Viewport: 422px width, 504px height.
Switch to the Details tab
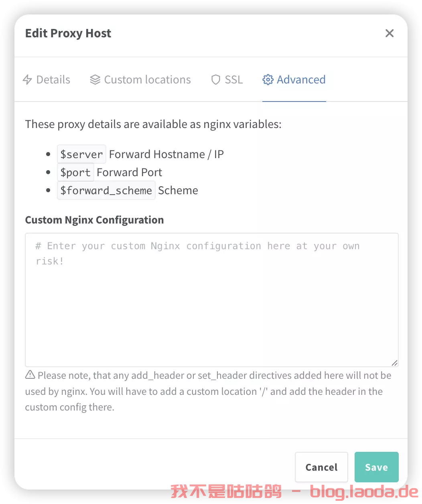coord(47,80)
